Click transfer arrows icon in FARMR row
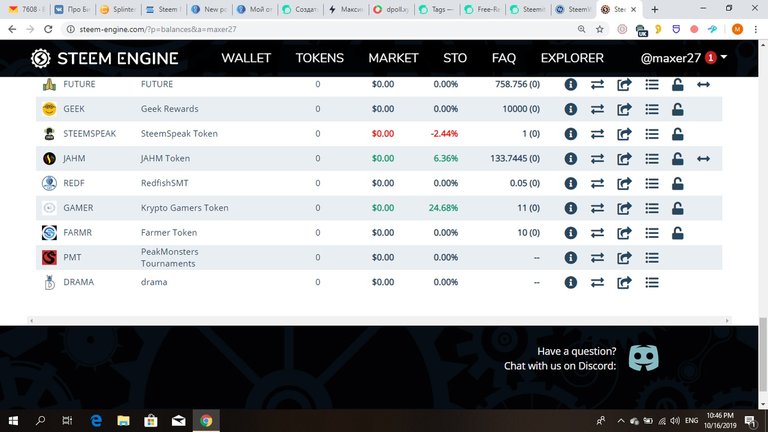Viewport: 768px width, 432px height. point(597,233)
